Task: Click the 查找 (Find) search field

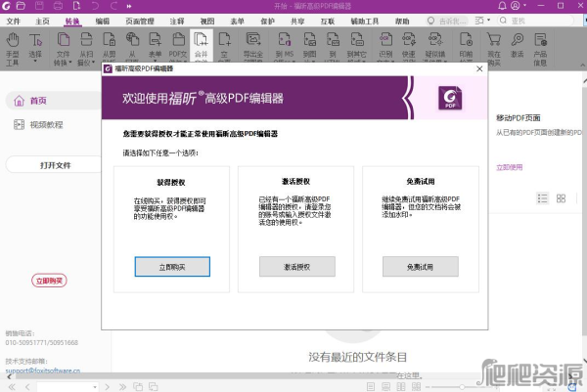Action: coord(535,21)
